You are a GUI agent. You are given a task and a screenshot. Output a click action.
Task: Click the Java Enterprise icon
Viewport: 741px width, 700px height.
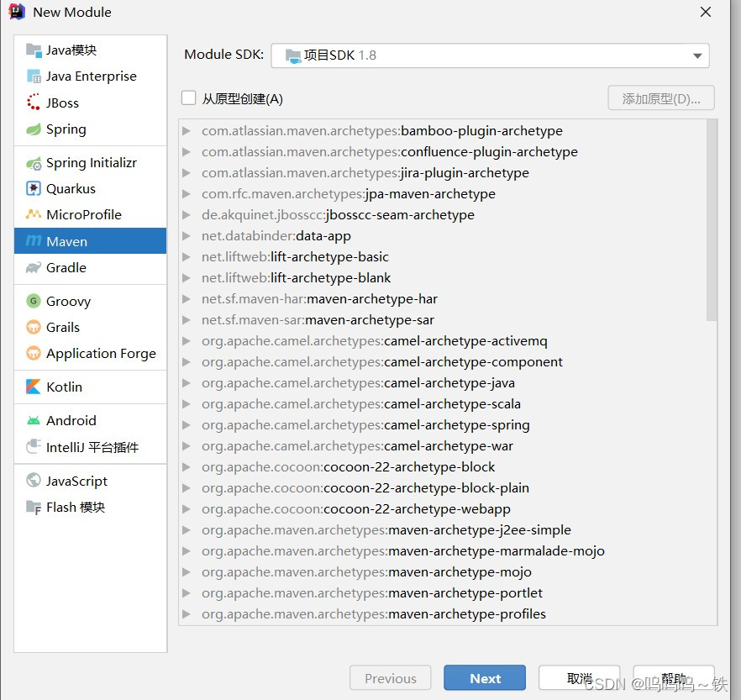pos(34,76)
